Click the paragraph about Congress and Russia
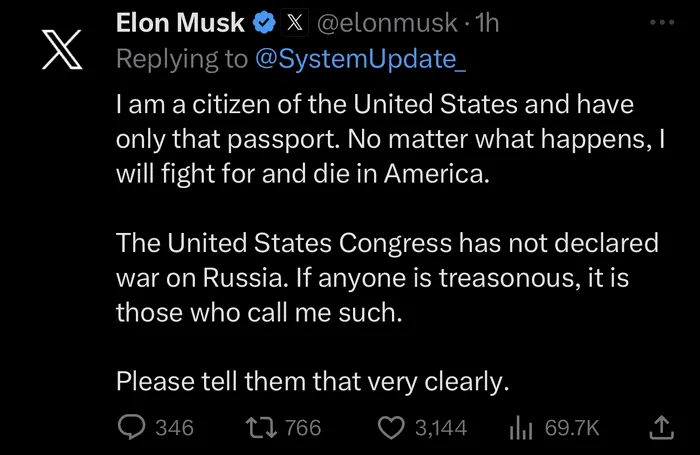700x455 pixels. click(385, 277)
